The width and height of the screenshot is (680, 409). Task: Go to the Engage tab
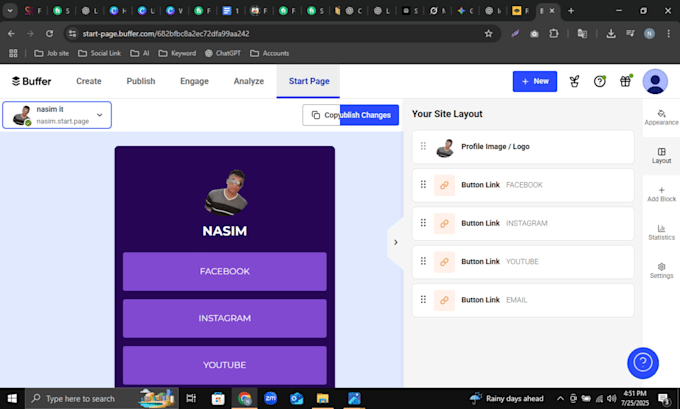click(x=194, y=81)
